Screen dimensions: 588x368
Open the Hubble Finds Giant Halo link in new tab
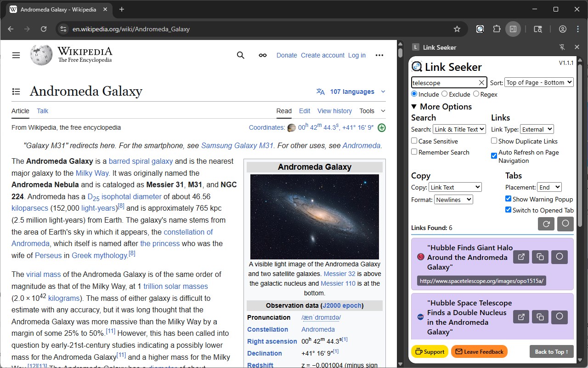521,257
